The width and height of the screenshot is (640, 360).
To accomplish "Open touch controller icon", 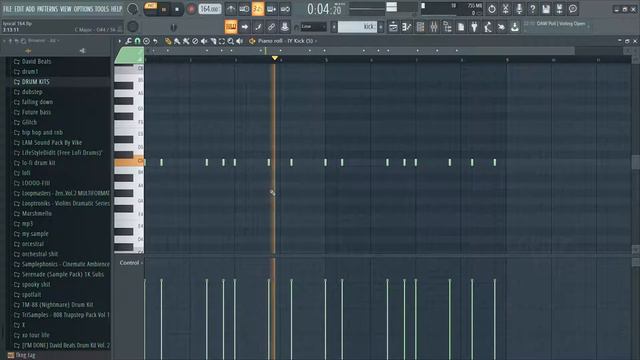I will [x=501, y=27].
